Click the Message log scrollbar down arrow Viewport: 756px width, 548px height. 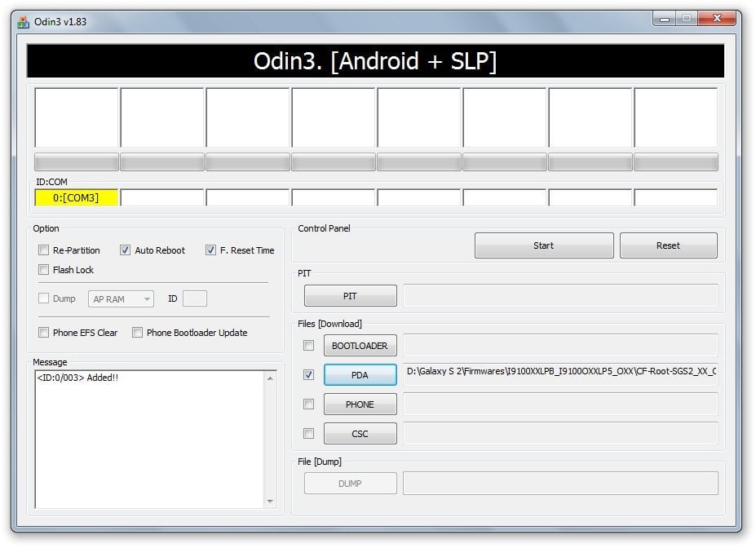click(271, 501)
